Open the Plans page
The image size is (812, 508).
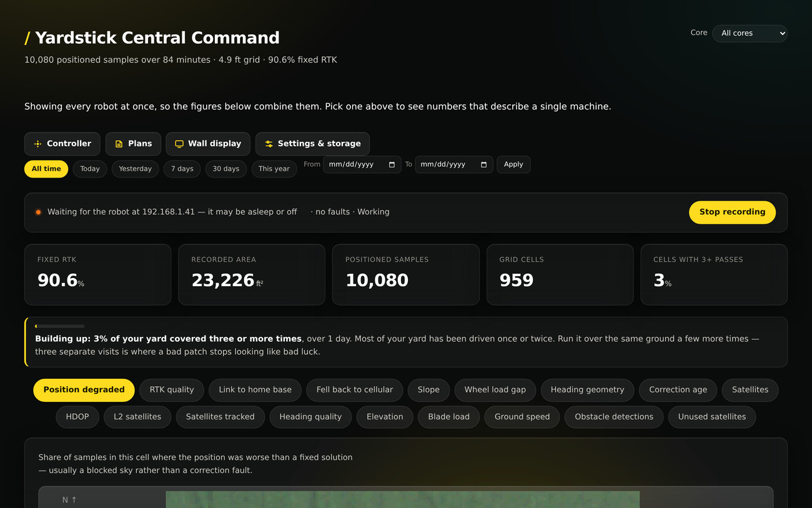coord(133,144)
